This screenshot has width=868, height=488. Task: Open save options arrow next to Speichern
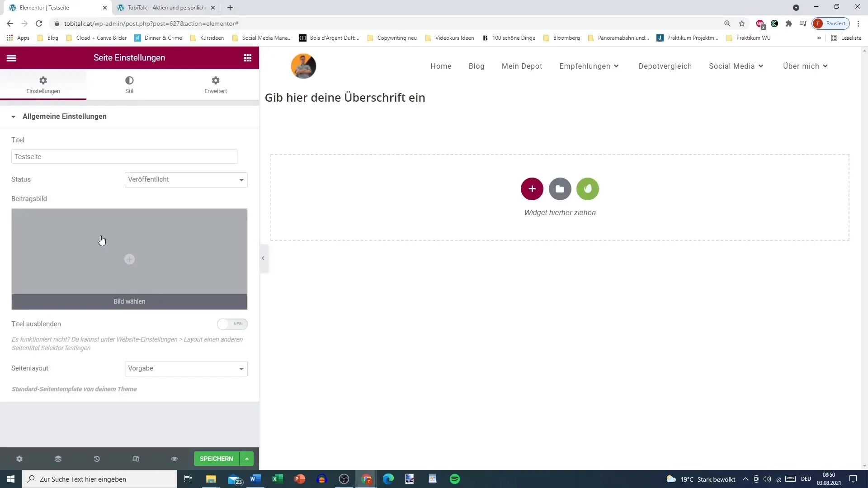tap(247, 459)
